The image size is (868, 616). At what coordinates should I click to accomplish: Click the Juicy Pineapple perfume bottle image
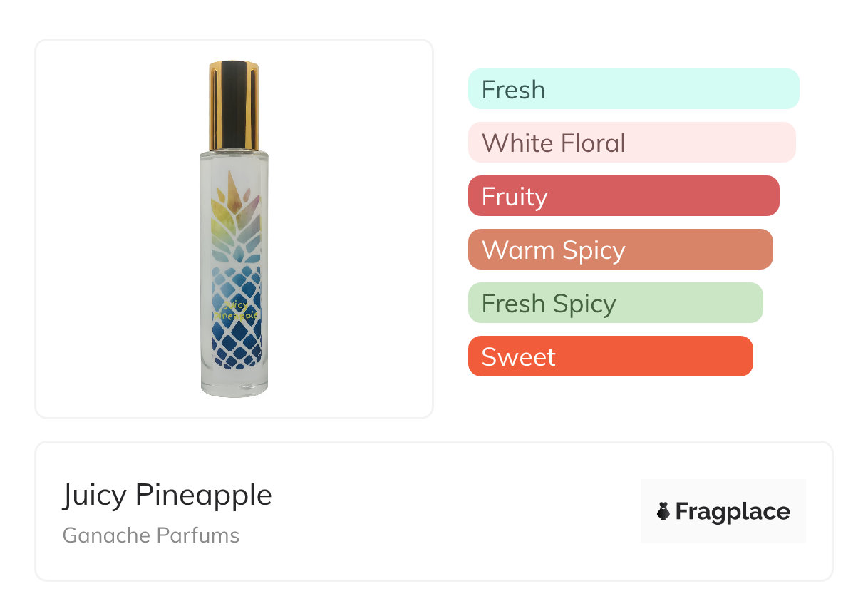[234, 230]
